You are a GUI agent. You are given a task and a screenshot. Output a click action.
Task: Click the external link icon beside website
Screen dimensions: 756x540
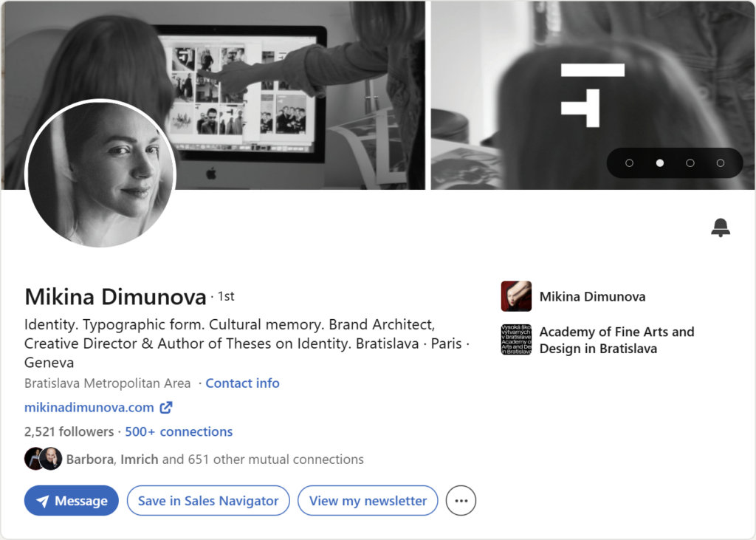[x=166, y=407]
